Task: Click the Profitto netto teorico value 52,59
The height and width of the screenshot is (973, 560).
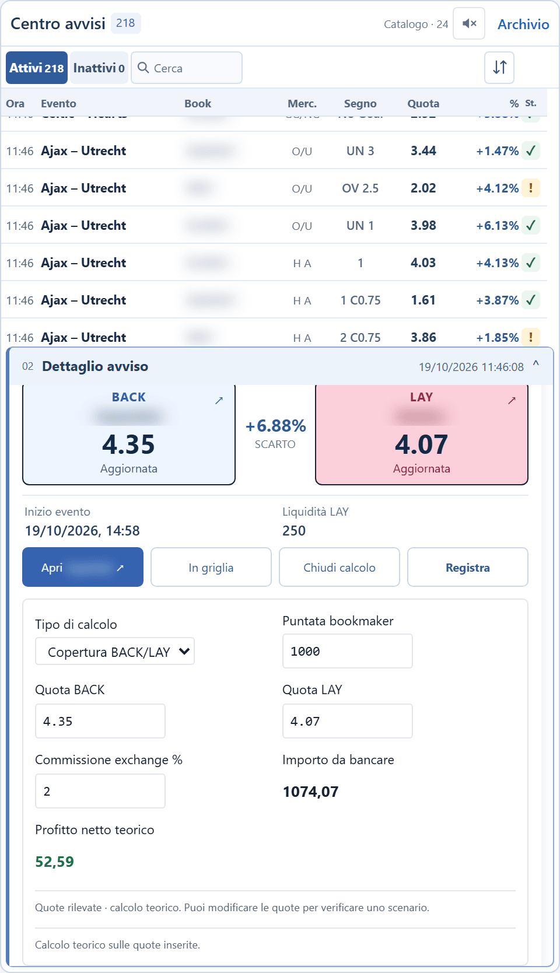Action: click(x=54, y=862)
